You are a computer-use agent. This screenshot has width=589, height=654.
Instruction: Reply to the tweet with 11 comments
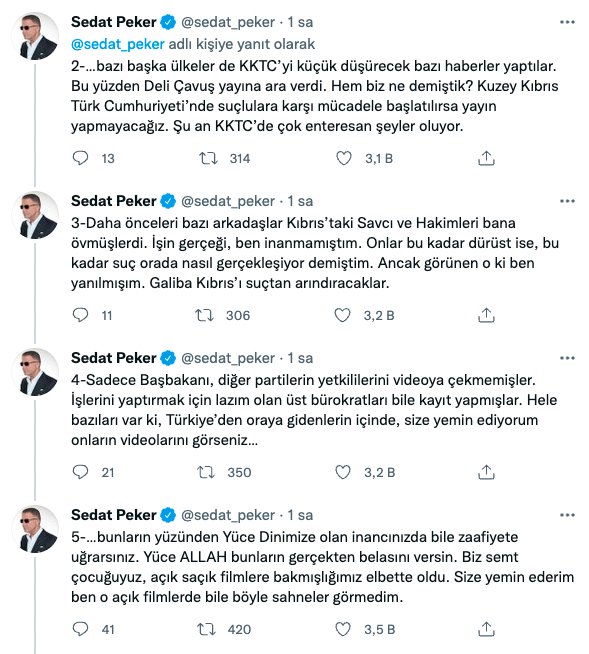(x=81, y=315)
